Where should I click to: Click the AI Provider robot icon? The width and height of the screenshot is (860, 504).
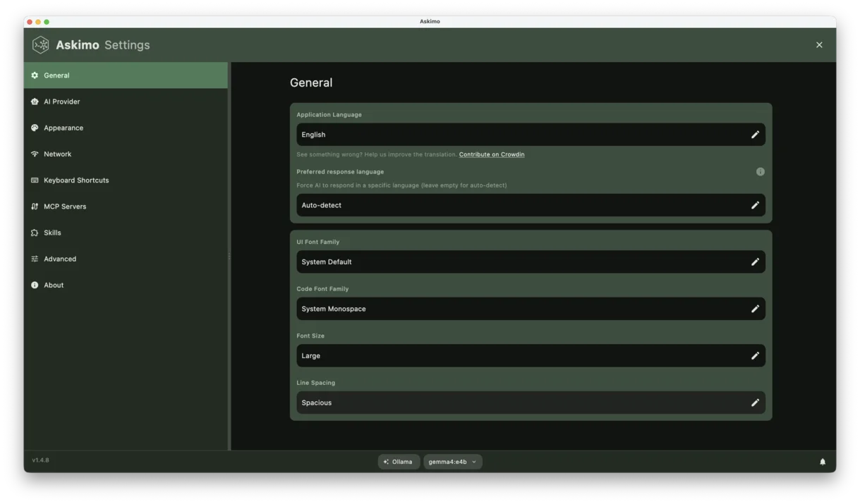click(x=35, y=102)
